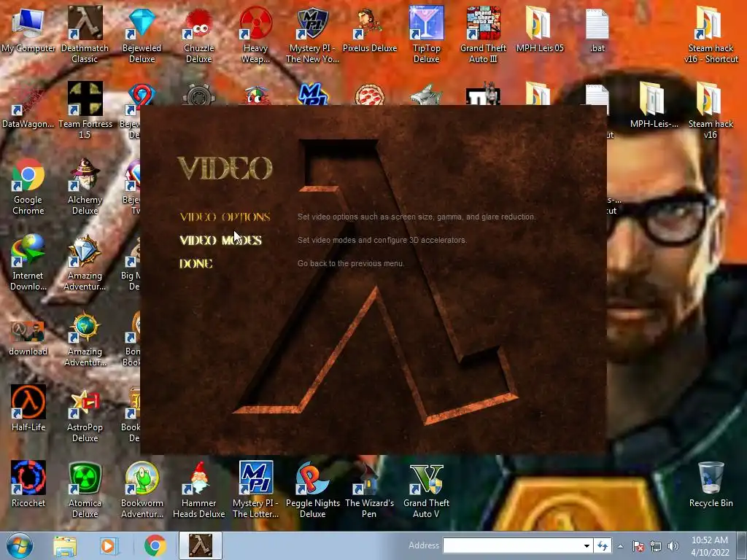Launch Google Chrome desktop shortcut
The image size is (747, 560).
pos(28,186)
